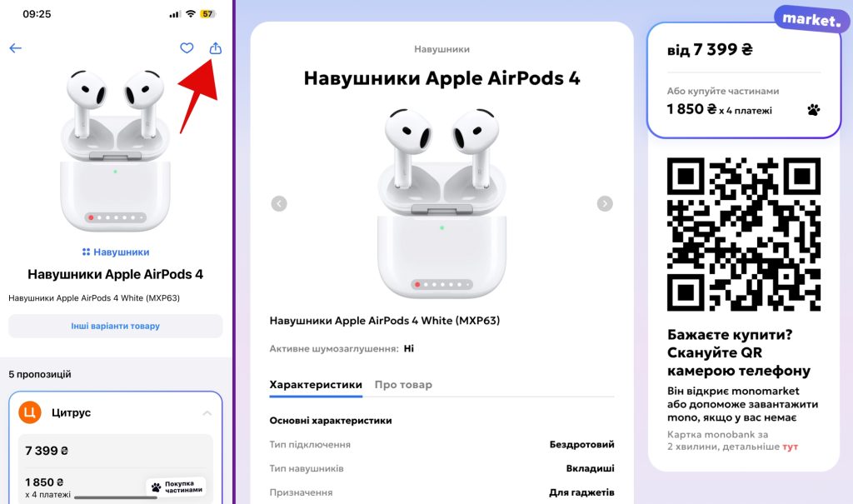Open the red тут link

[x=790, y=447]
